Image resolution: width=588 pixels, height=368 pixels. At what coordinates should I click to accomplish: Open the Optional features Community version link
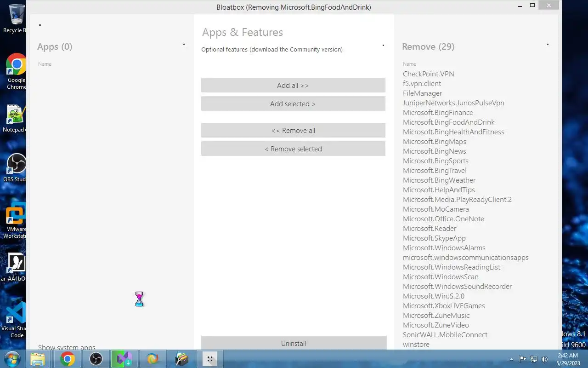[272, 50]
